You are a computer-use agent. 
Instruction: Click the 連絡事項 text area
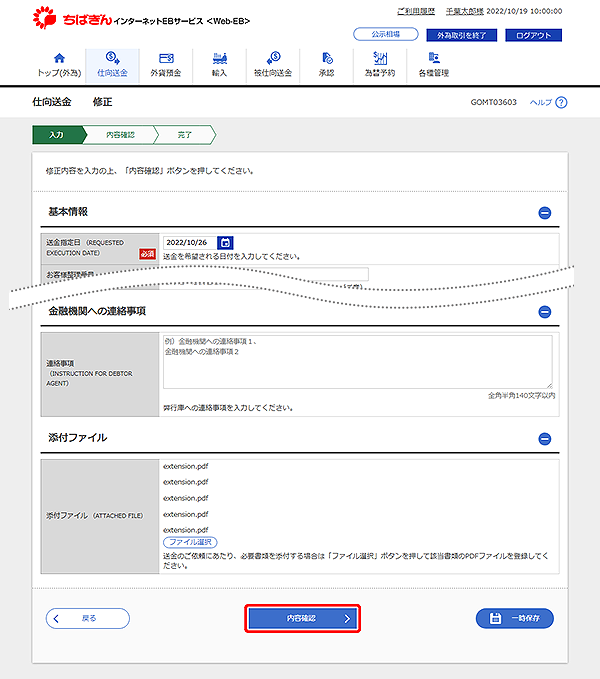tap(358, 362)
